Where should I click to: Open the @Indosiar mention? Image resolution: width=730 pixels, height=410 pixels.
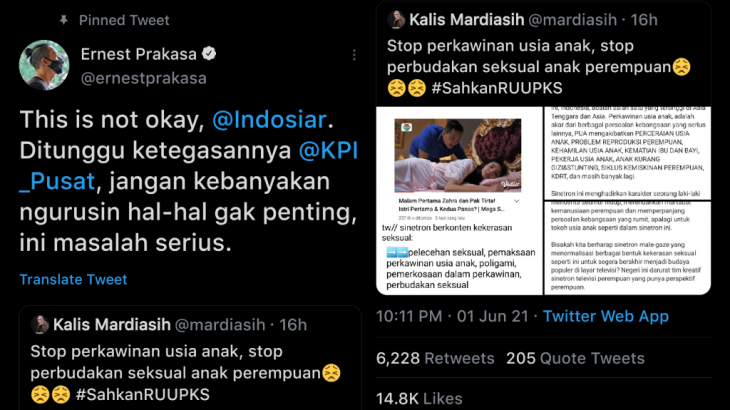point(270,120)
